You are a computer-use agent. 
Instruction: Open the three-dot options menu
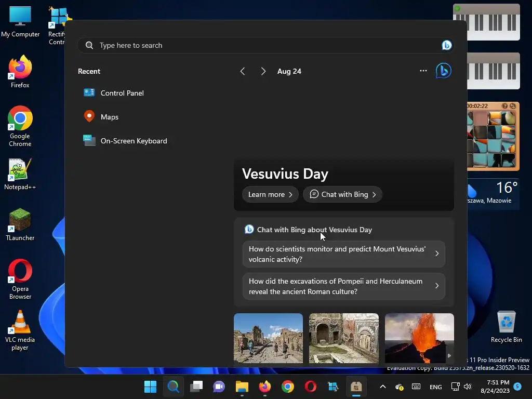tap(423, 71)
